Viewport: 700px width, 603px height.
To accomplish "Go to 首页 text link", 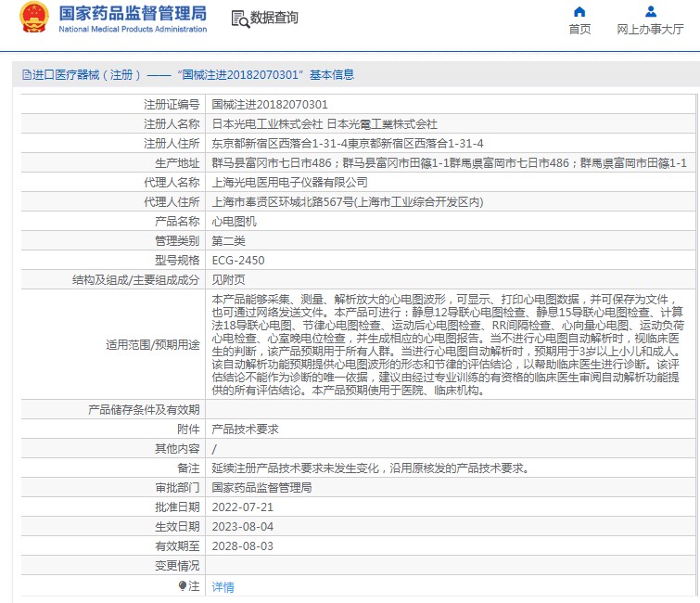I will point(579,29).
